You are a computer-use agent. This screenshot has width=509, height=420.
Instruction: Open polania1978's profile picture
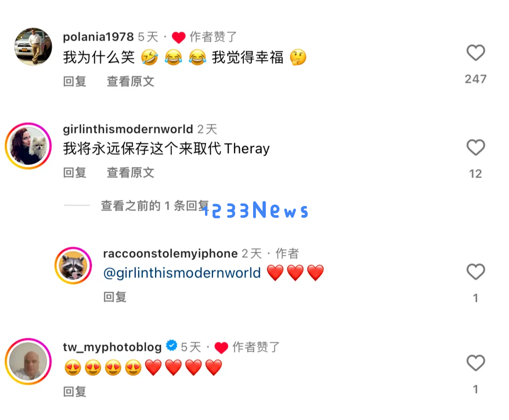pos(33,46)
